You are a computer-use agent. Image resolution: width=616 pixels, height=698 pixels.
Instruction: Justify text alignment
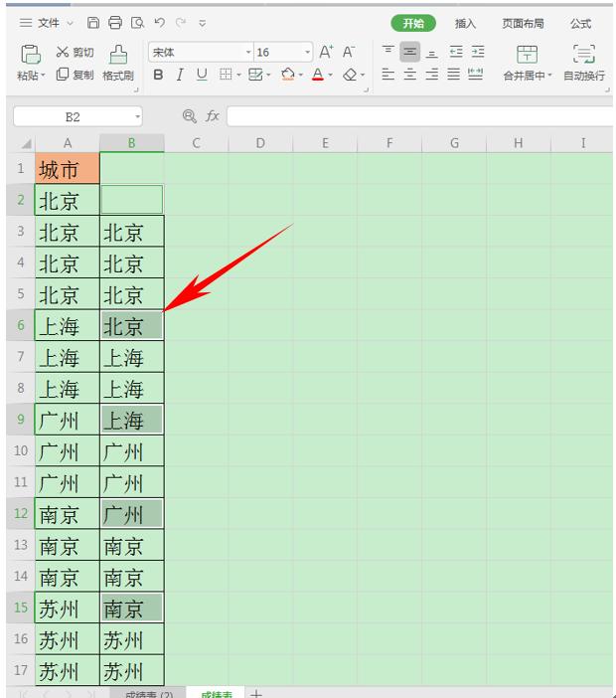453,74
